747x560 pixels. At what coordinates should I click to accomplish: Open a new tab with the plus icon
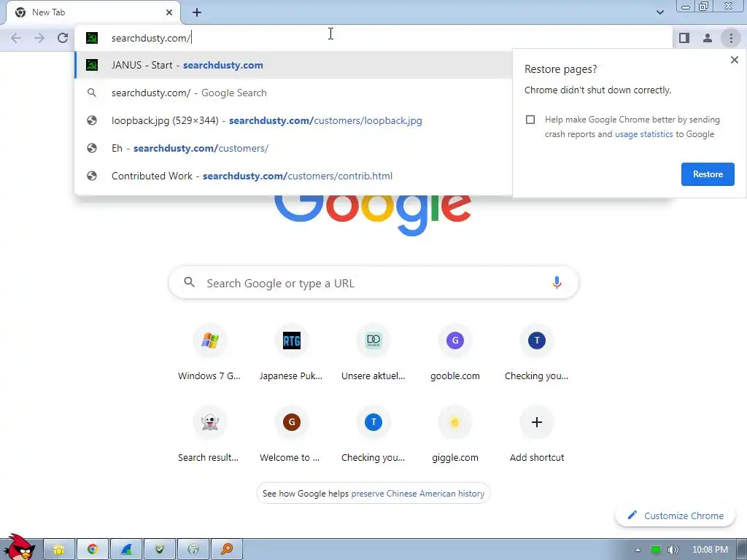point(197,12)
